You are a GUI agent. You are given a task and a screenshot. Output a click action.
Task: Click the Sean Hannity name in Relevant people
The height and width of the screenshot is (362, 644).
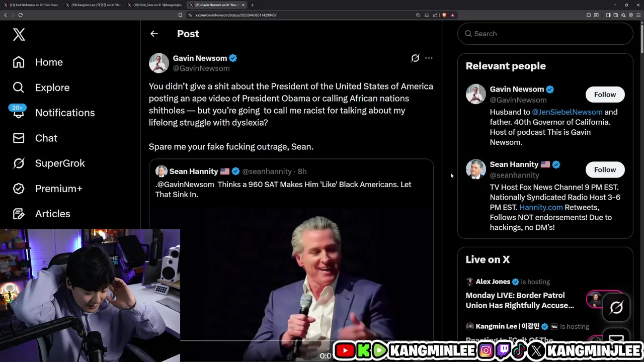click(x=514, y=164)
